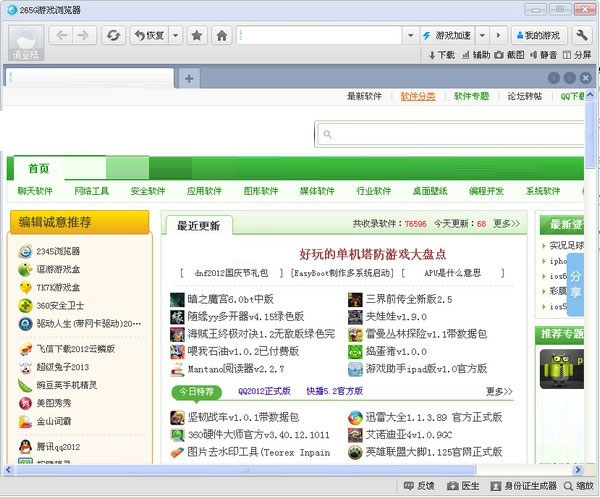Open the 网络工具 category
Image resolution: width=600 pixels, height=497 pixels.
click(x=91, y=191)
